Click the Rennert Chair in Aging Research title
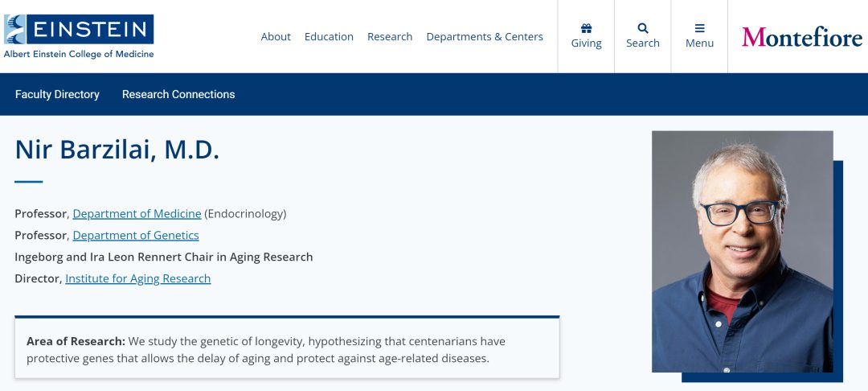The height and width of the screenshot is (391, 868). [163, 257]
